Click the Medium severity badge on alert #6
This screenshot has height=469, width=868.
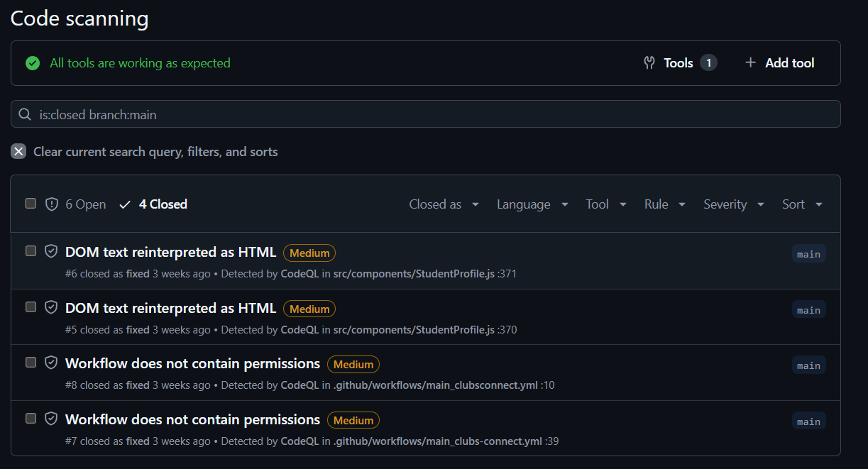point(309,253)
